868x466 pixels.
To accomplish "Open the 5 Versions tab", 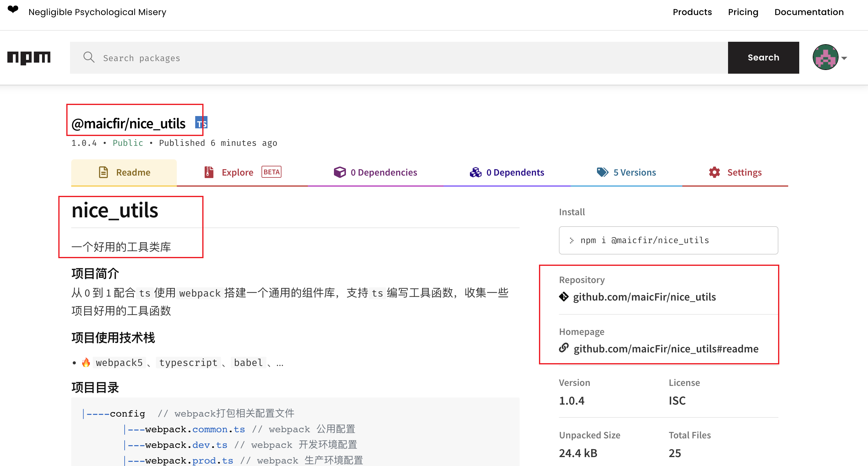I will pos(626,172).
